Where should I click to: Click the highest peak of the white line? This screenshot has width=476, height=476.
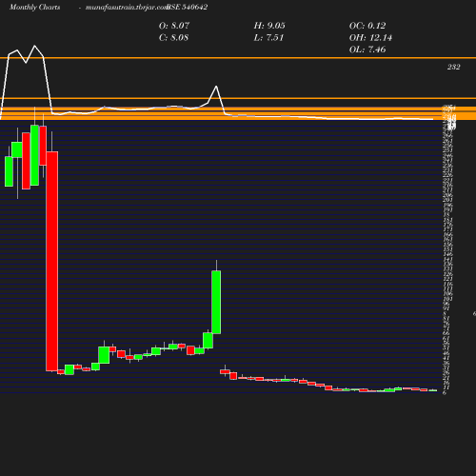click(34, 46)
